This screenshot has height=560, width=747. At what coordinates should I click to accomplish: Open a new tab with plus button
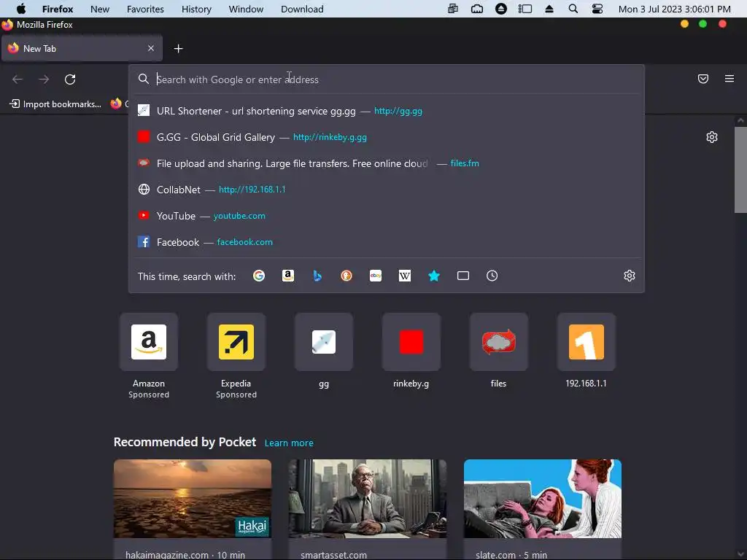pos(178,49)
